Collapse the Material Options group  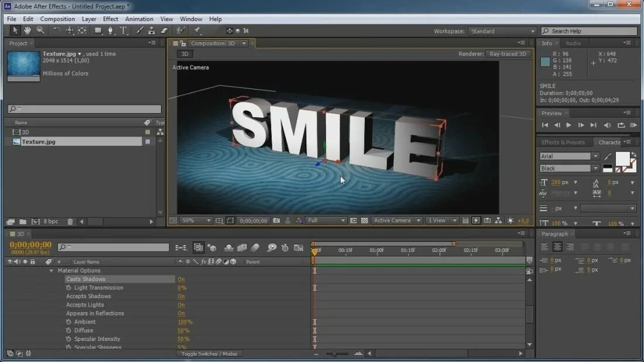point(52,271)
